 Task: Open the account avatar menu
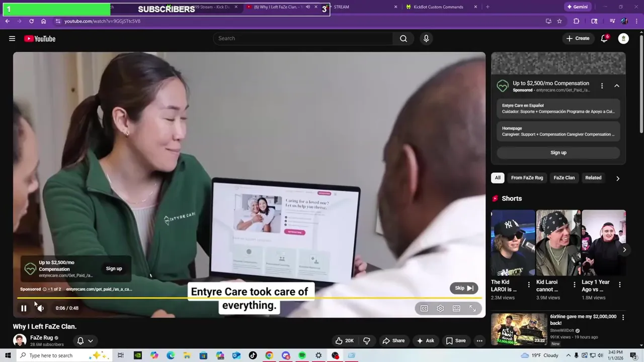tap(623, 39)
